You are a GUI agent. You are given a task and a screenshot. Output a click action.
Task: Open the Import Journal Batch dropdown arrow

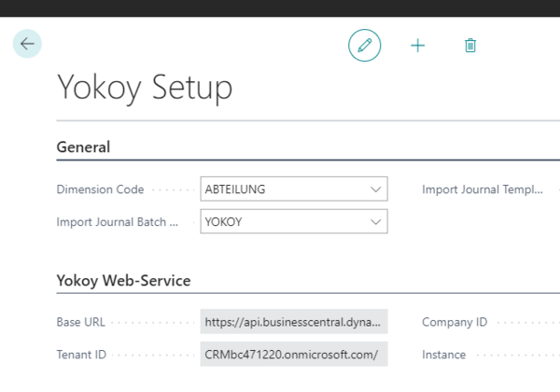pos(376,221)
